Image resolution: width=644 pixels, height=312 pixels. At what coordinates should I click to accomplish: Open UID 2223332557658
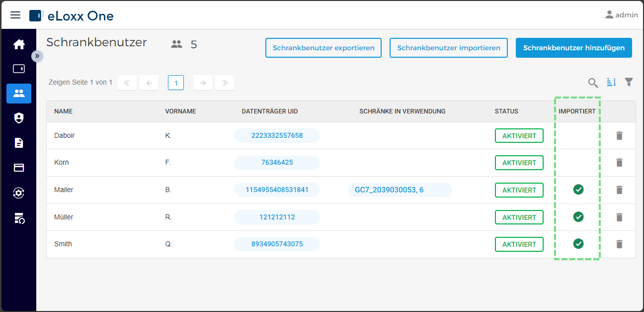click(x=277, y=135)
